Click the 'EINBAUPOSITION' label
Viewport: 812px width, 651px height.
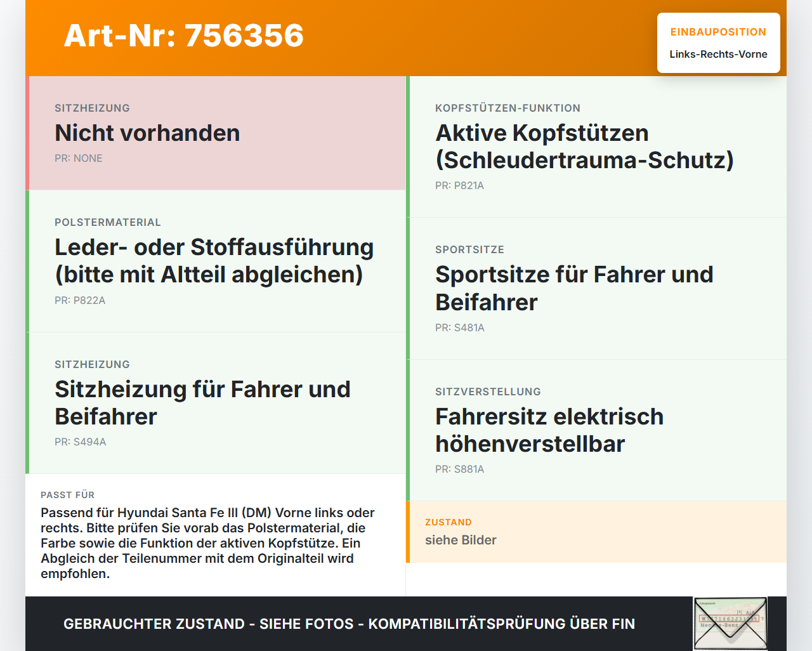(x=718, y=32)
